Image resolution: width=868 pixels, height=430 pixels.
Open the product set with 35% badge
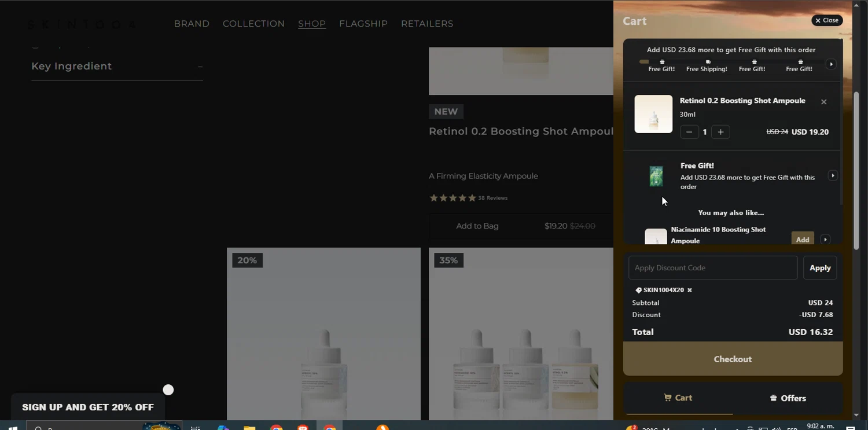tap(521, 334)
